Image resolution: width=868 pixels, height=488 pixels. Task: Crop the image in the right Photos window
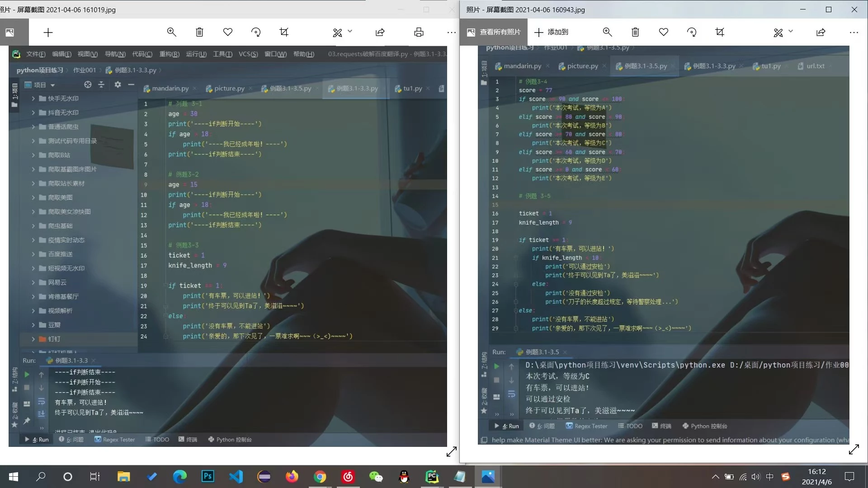point(720,32)
